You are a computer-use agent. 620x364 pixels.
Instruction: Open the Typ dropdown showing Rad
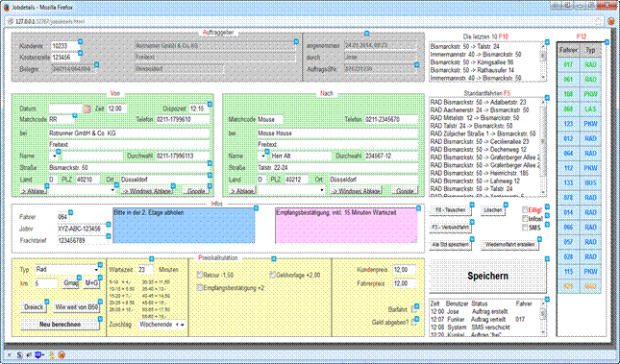click(x=67, y=270)
